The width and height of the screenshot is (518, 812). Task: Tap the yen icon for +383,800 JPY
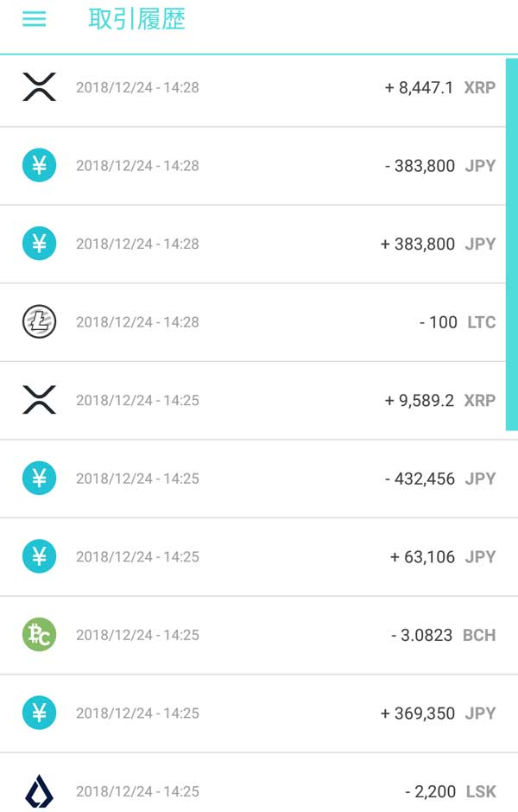coord(39,244)
